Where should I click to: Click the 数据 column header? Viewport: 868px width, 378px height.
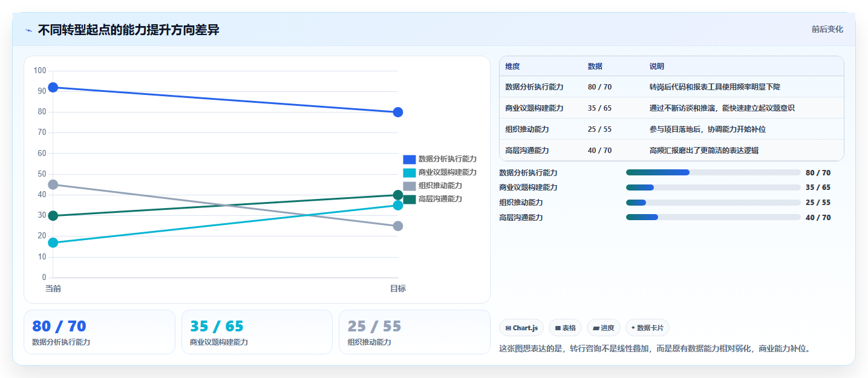(595, 67)
